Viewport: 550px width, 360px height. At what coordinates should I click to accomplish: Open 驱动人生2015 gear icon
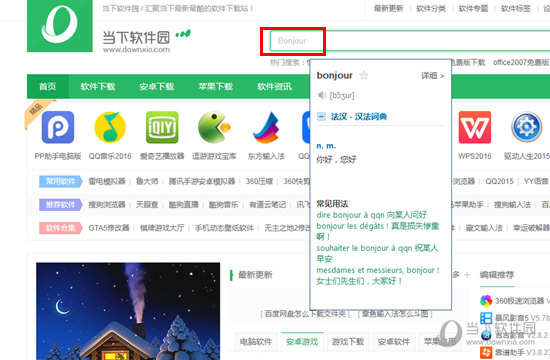pos(526,127)
